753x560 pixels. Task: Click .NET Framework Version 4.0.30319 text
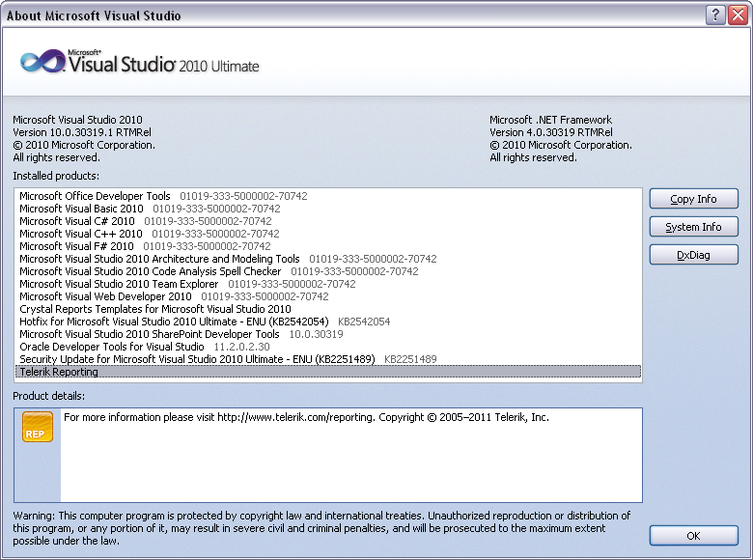551,132
